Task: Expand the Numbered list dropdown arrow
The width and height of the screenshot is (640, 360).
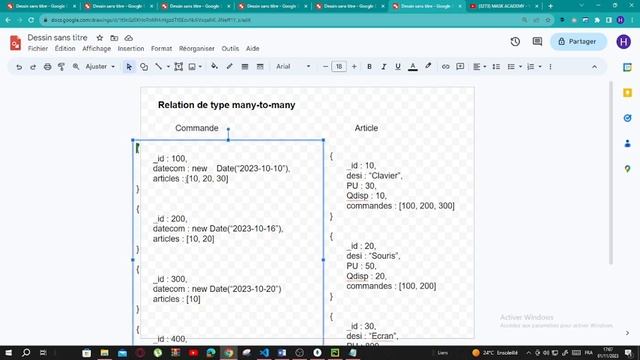Action: coord(540,67)
